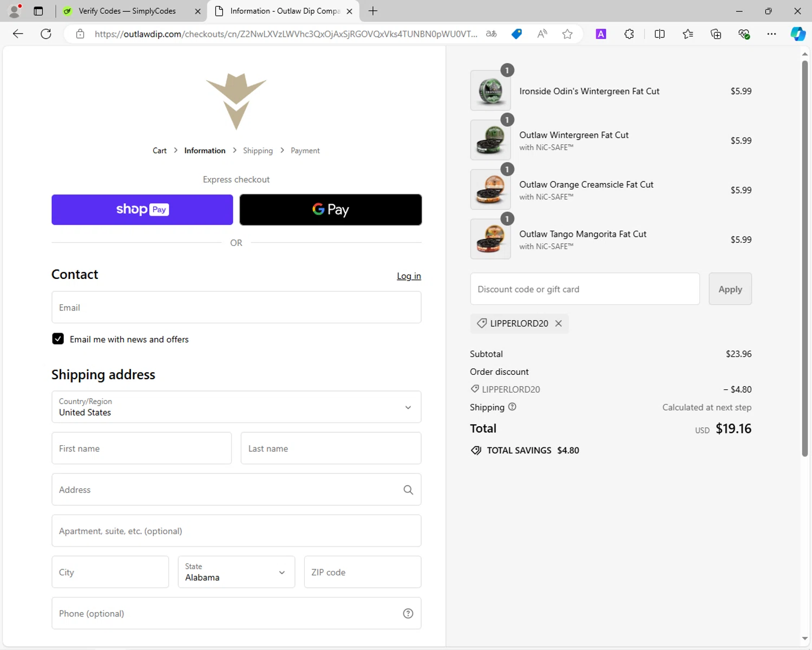Switch to Verify Codes — SimplyCodes tab

[127, 11]
